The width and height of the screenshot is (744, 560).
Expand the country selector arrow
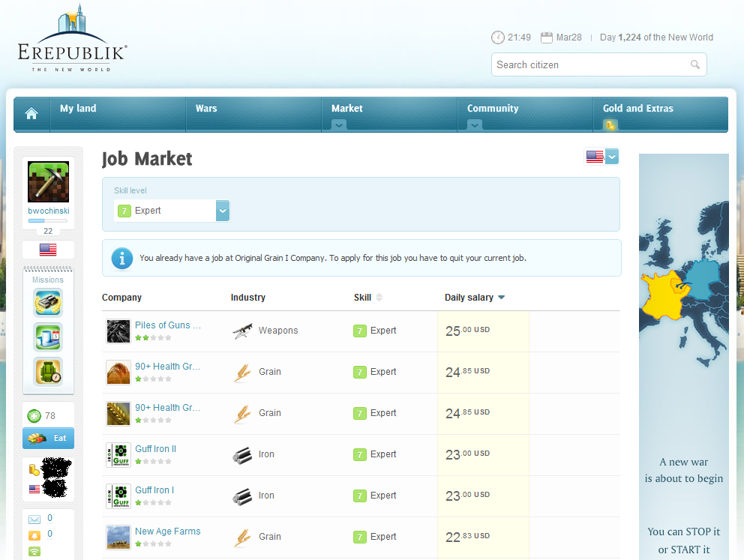[x=612, y=156]
